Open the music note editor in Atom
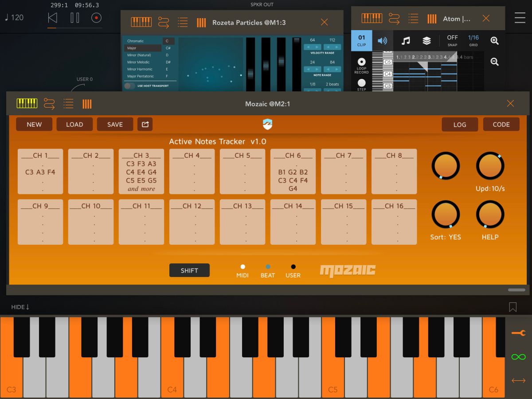This screenshot has height=399, width=532. (x=406, y=41)
